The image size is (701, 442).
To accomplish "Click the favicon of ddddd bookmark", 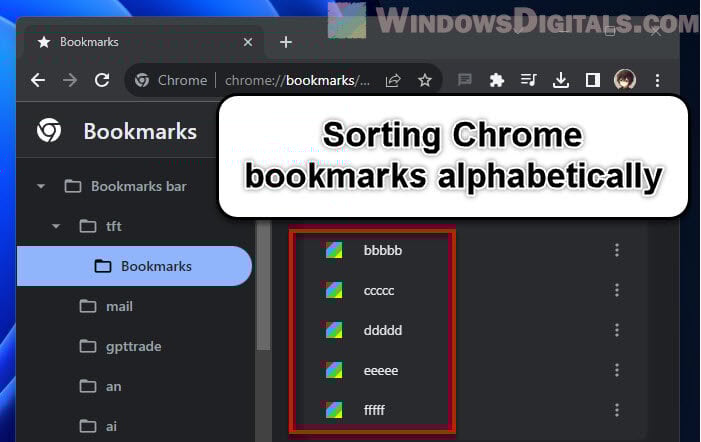I will coord(334,330).
